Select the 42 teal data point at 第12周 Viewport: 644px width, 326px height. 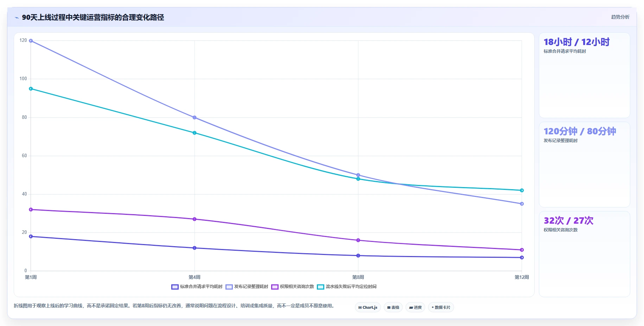pos(522,190)
